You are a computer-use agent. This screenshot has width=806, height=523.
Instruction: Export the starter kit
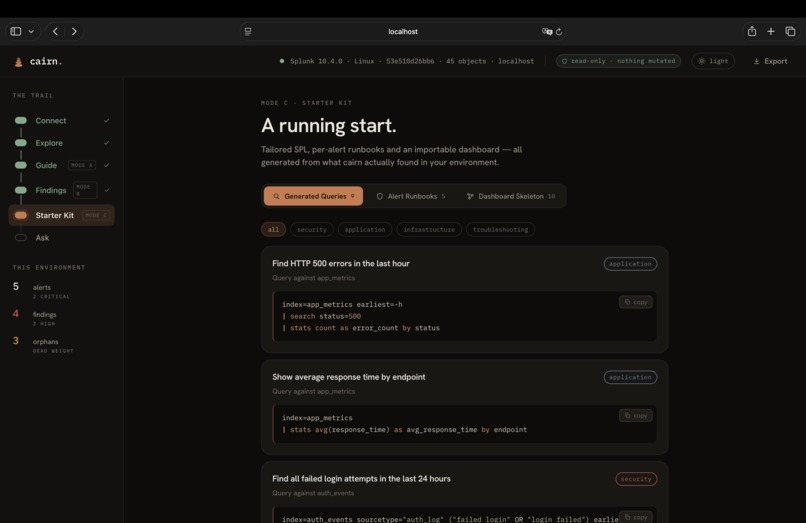770,61
